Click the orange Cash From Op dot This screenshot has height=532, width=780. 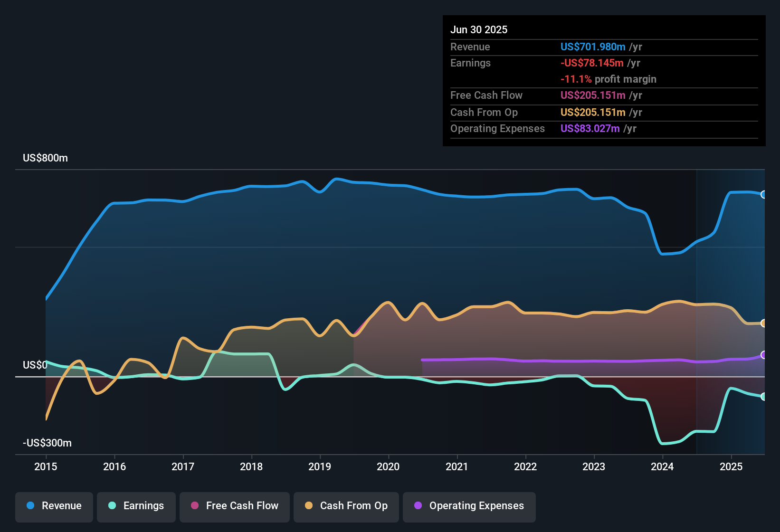click(309, 505)
